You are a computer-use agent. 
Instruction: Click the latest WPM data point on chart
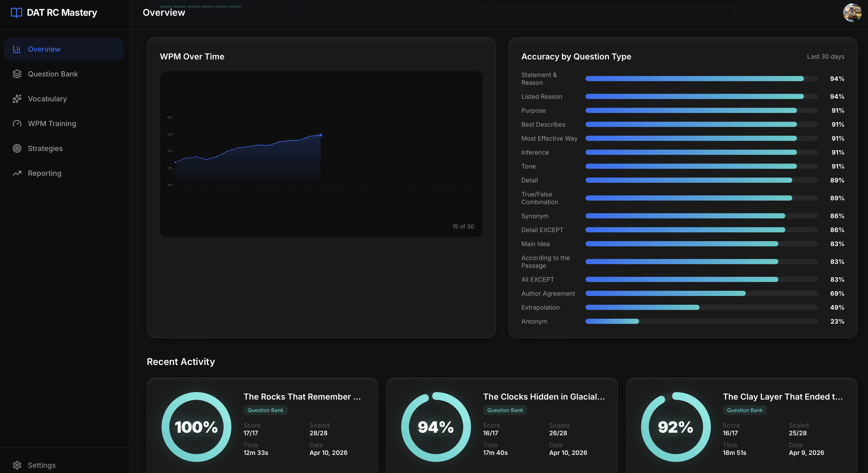[x=321, y=135]
